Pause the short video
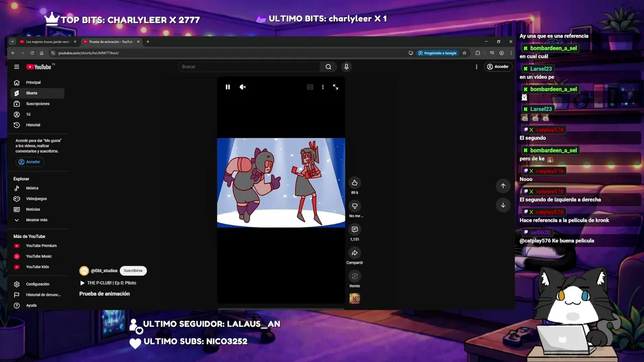 (x=227, y=87)
